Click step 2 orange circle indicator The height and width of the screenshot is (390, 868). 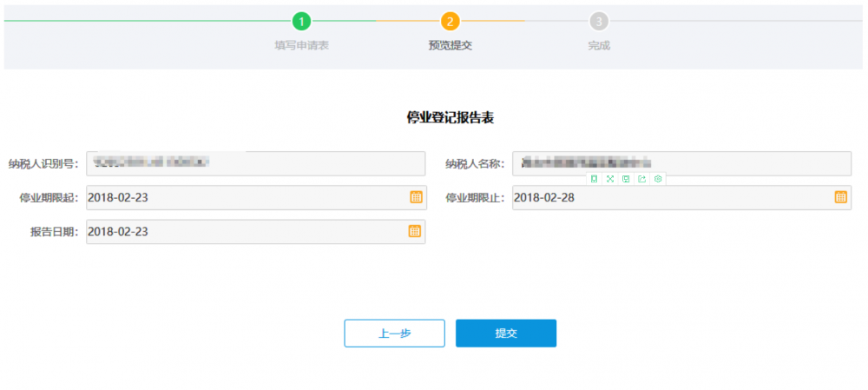coord(450,21)
